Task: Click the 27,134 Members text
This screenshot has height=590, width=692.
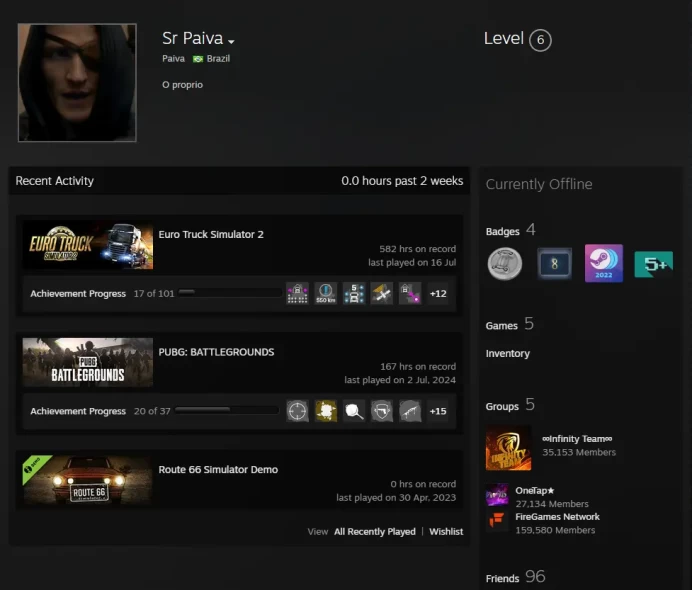Action: click(x=552, y=504)
